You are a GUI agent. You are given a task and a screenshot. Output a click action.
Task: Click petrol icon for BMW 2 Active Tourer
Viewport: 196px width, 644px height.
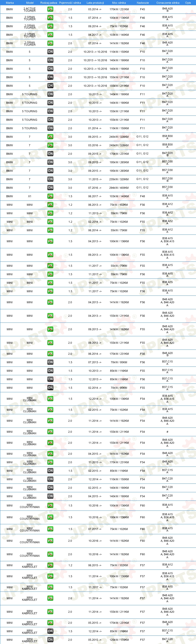coord(50,9)
